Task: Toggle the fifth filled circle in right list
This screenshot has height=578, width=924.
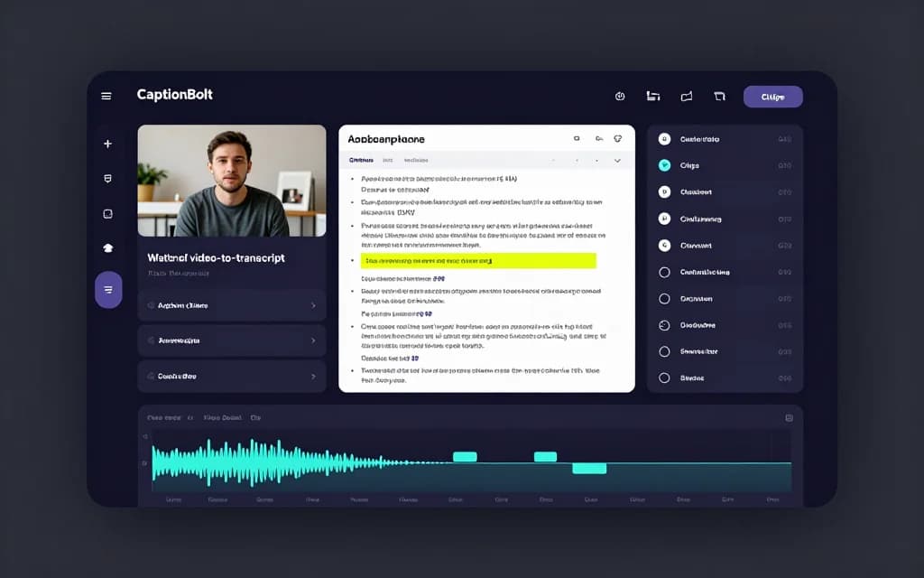Action: click(664, 246)
